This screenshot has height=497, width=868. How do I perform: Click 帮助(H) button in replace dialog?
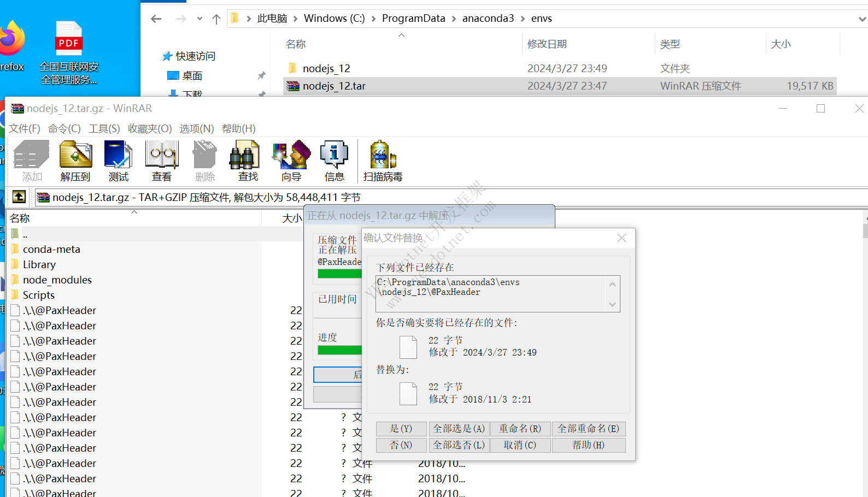(589, 445)
